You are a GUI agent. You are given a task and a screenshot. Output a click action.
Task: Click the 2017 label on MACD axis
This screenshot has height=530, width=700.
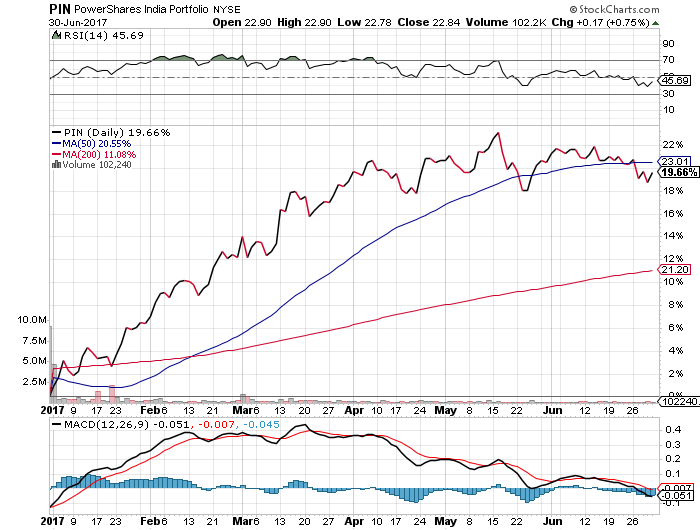[x=52, y=521]
